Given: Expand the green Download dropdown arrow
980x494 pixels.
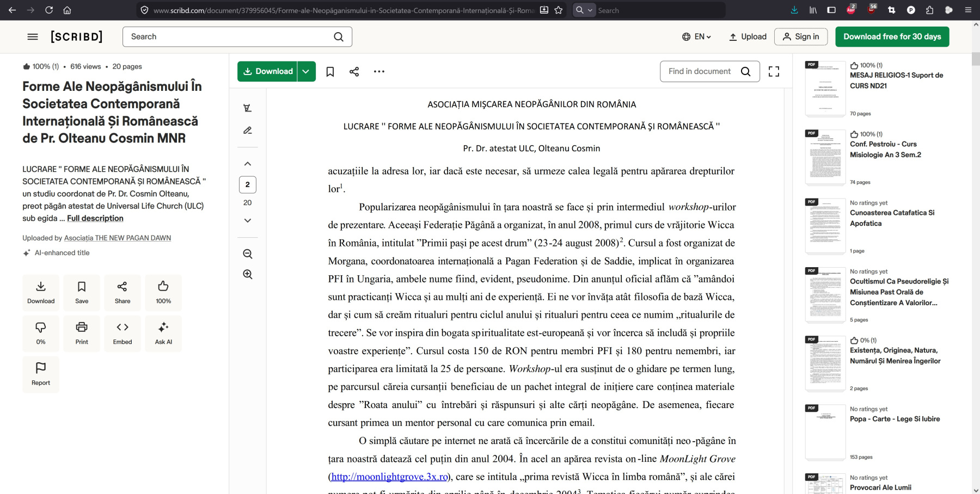Looking at the screenshot, I should 307,71.
